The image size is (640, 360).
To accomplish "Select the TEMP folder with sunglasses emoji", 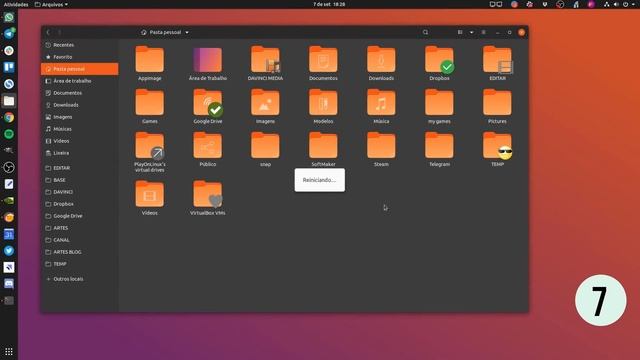I will point(497,149).
